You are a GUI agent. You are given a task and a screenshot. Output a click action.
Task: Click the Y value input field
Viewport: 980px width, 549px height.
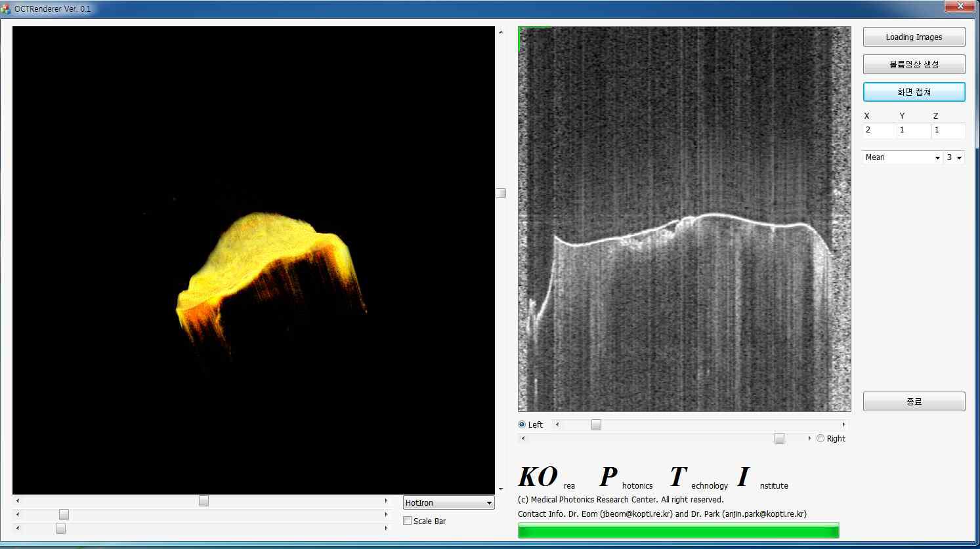[x=914, y=130]
